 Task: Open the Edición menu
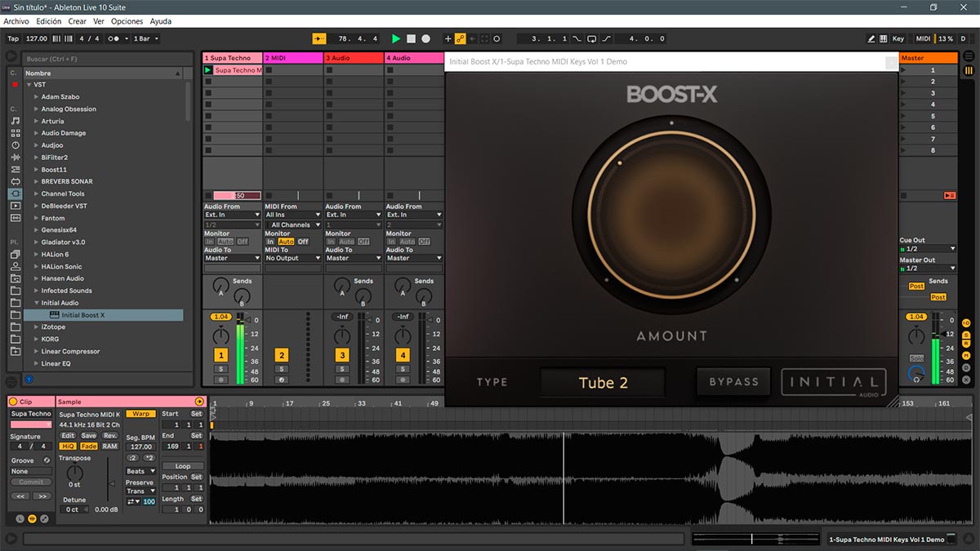[x=49, y=21]
